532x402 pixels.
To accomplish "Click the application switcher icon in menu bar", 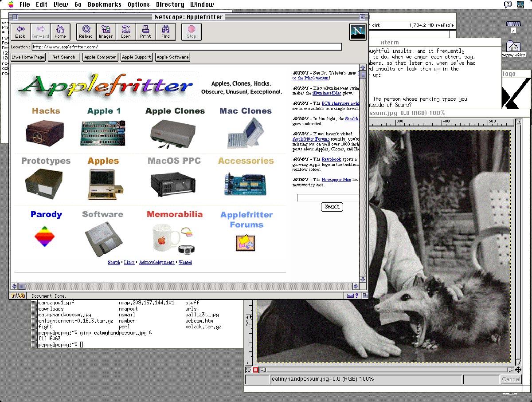I will (x=520, y=4).
